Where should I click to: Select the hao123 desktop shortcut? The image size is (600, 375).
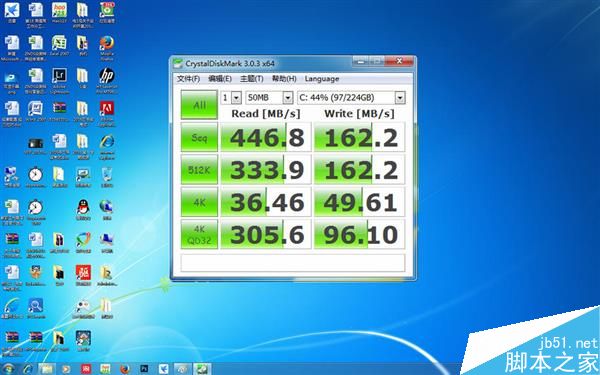(x=59, y=13)
